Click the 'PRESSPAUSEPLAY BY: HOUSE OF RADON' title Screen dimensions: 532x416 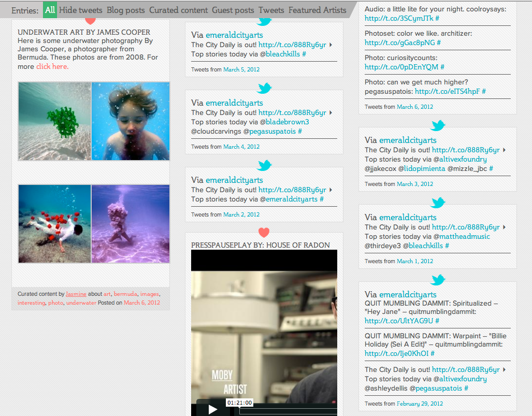tap(261, 246)
